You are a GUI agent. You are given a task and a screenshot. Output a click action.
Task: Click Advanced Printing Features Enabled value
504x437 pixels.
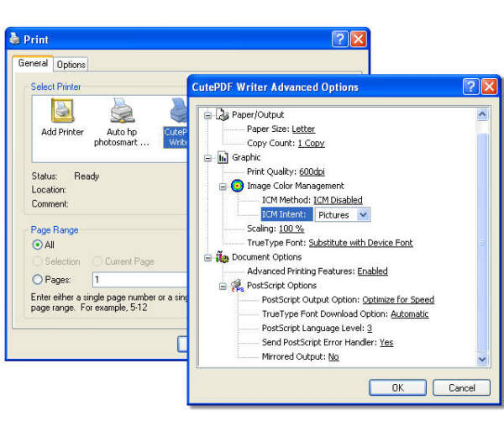point(372,271)
